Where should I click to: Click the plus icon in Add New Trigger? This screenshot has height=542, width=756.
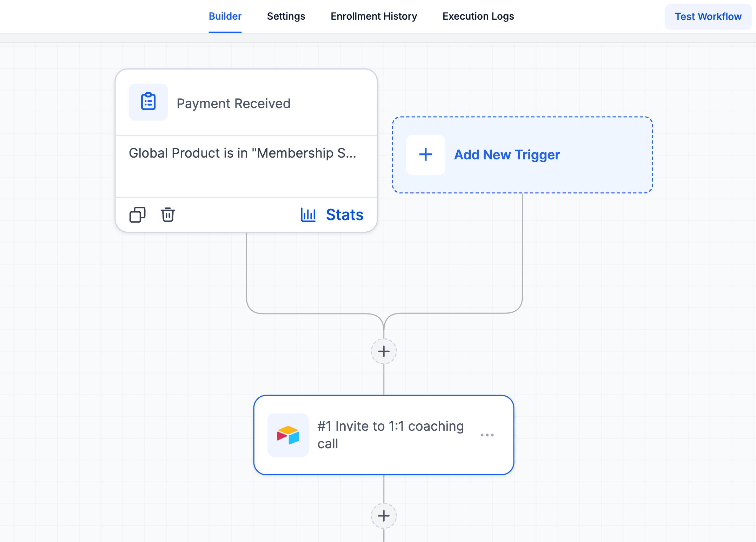pyautogui.click(x=425, y=154)
